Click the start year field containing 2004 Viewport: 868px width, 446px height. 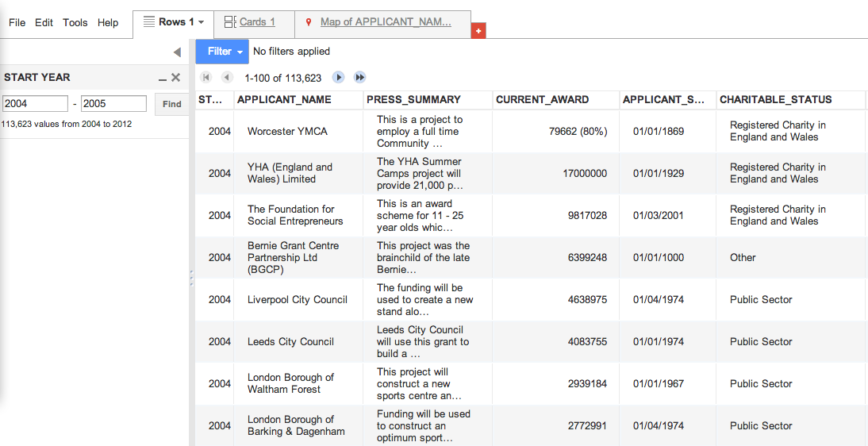click(x=36, y=104)
